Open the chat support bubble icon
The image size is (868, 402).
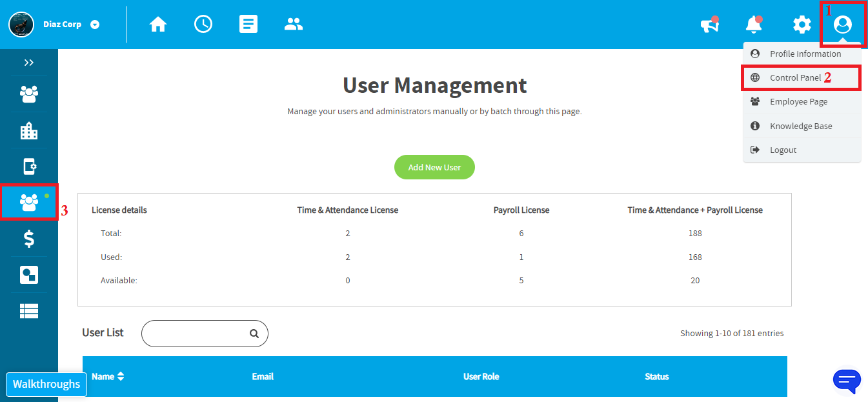(847, 381)
